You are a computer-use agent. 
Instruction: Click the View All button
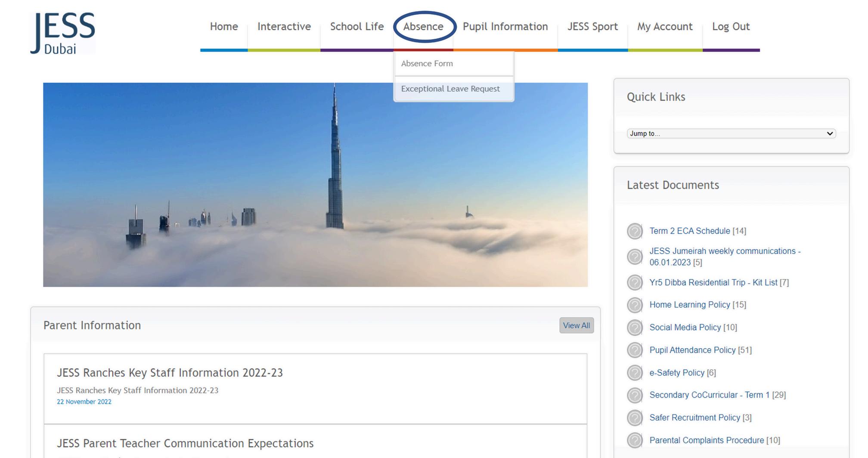coord(577,325)
